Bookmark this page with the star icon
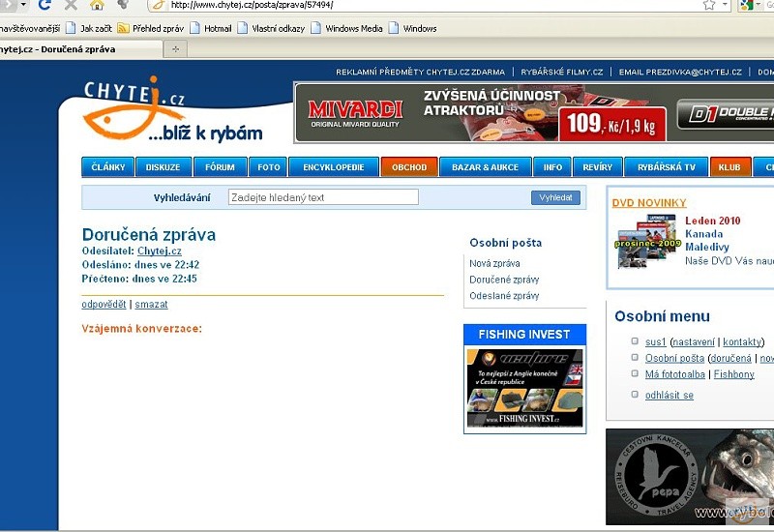774x532 pixels. [x=709, y=5]
